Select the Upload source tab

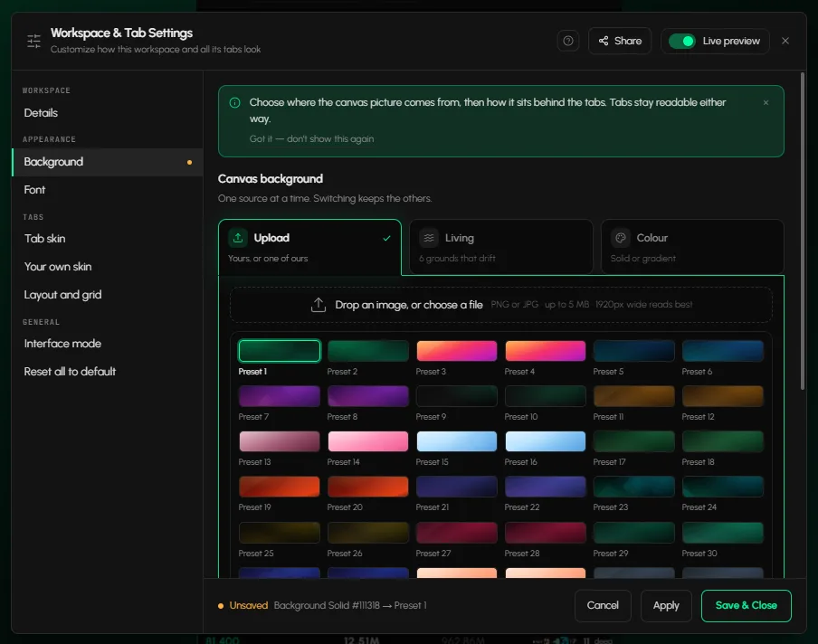pyautogui.click(x=309, y=247)
